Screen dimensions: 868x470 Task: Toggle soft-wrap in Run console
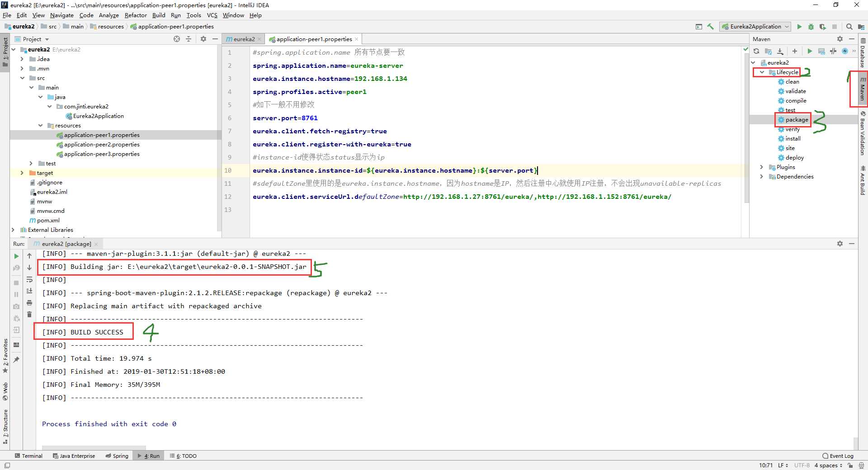click(x=29, y=279)
